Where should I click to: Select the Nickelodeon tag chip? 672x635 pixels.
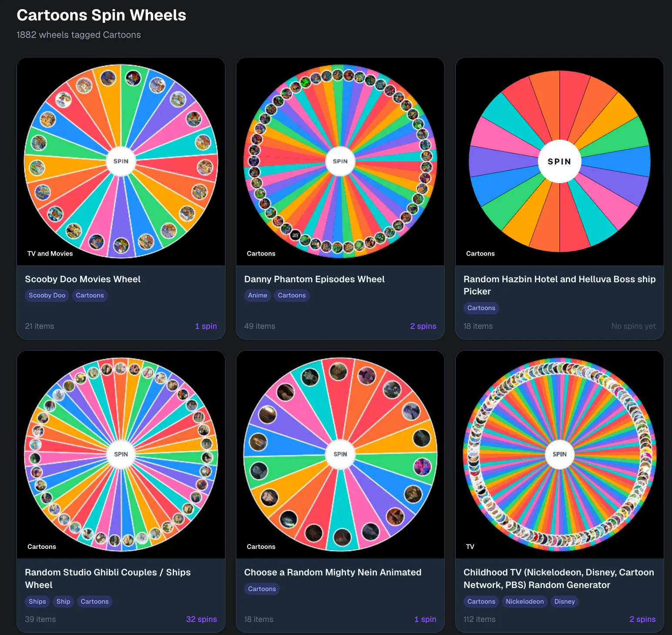525,602
